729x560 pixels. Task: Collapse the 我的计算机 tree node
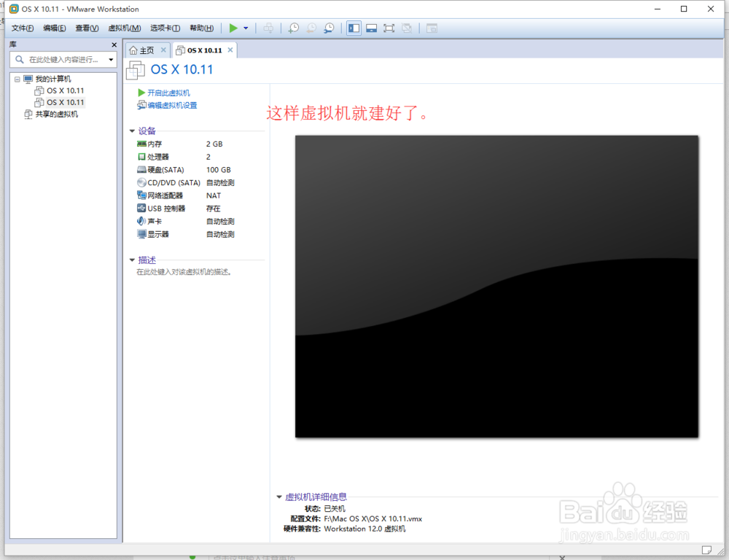17,79
